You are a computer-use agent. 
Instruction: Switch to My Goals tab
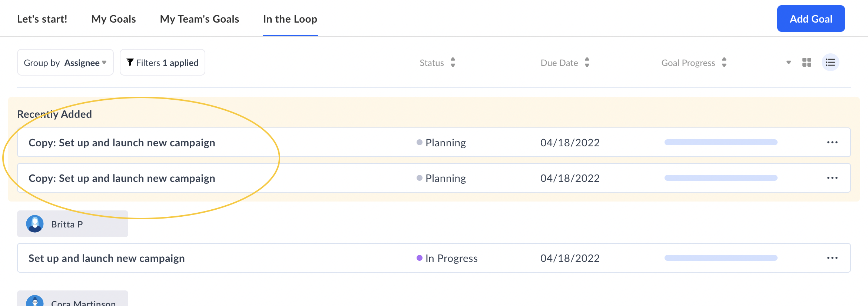click(113, 19)
